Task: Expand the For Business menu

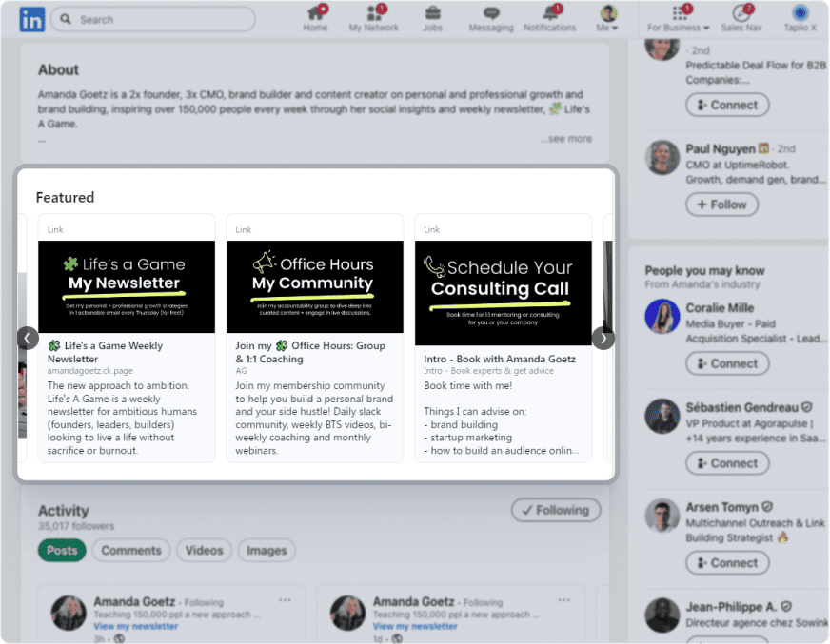Action: coord(678,18)
